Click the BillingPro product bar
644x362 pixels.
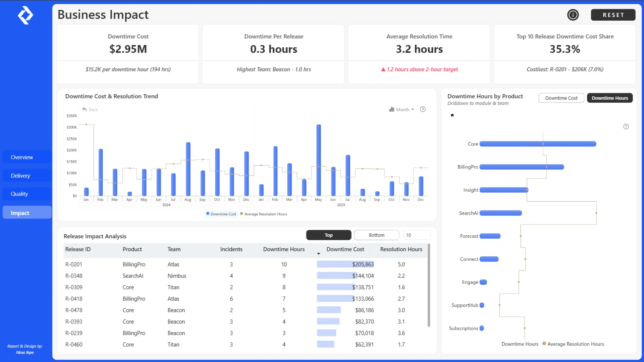pyautogui.click(x=522, y=167)
